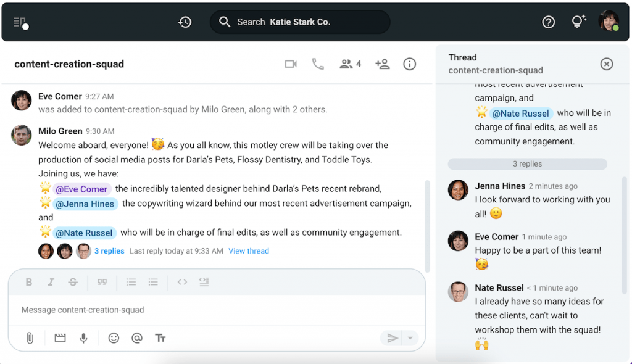Toggle strikethrough formatting in the composer

coord(73,282)
